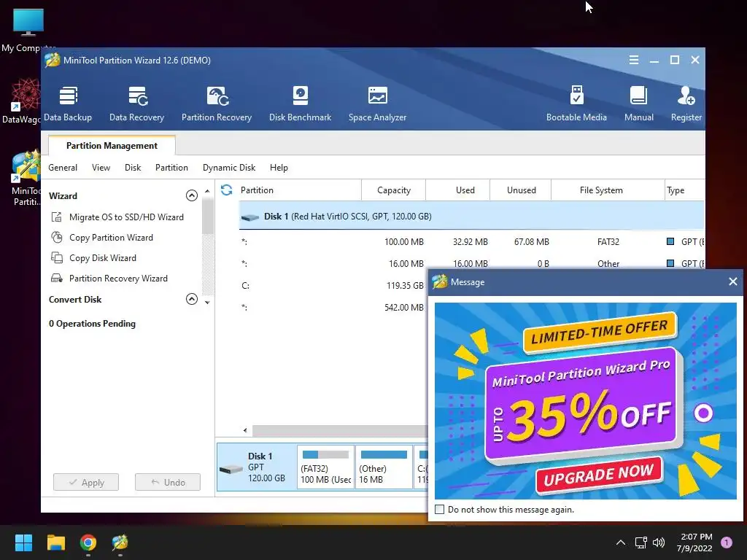Select the C: partition row
Screen dimensions: 747x560
click(x=333, y=286)
